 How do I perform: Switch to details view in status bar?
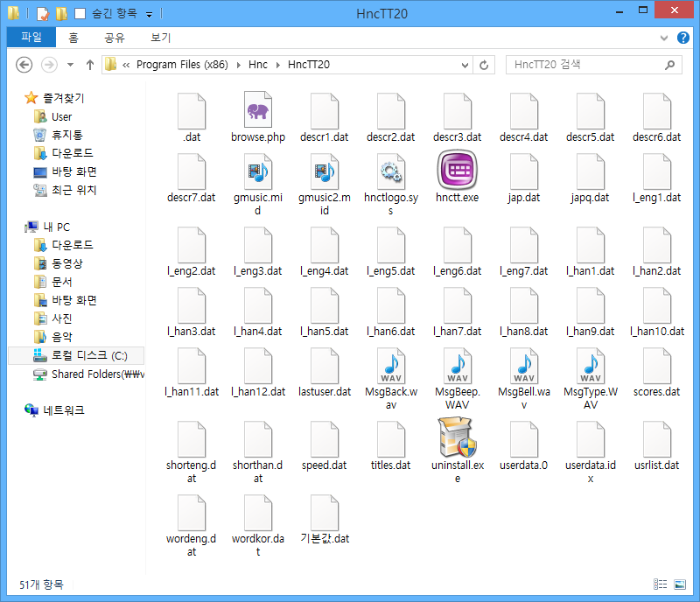coord(661,584)
